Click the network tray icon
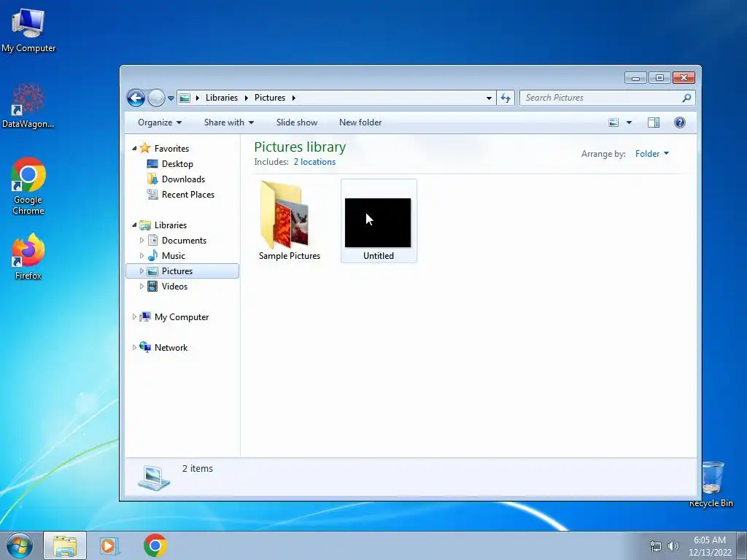747x560 pixels. [656, 546]
